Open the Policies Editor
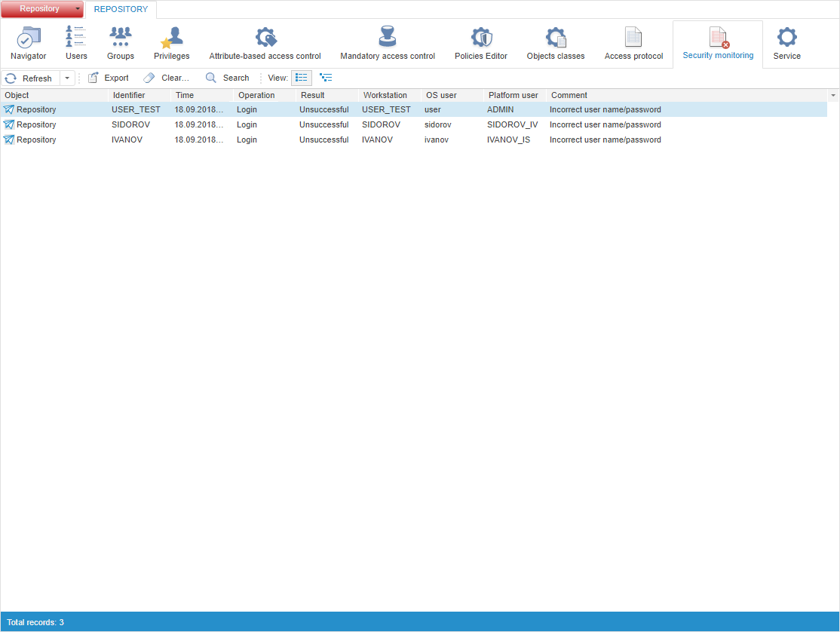Image resolution: width=840 pixels, height=632 pixels. [x=481, y=44]
